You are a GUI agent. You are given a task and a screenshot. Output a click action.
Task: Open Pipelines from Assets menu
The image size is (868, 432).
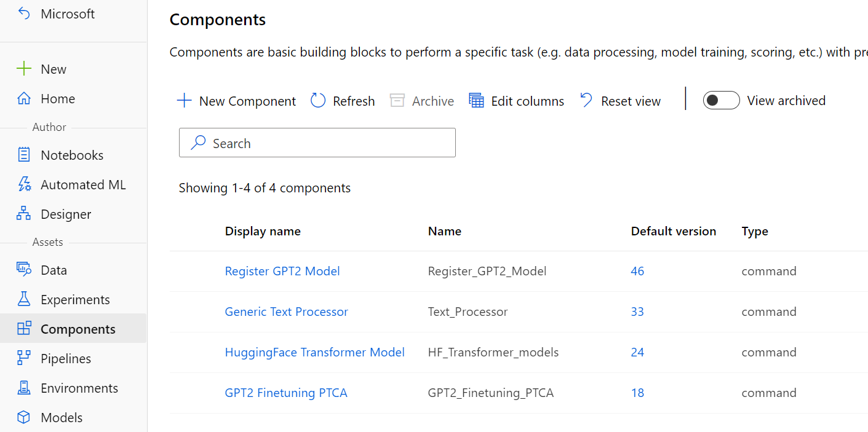click(x=66, y=358)
